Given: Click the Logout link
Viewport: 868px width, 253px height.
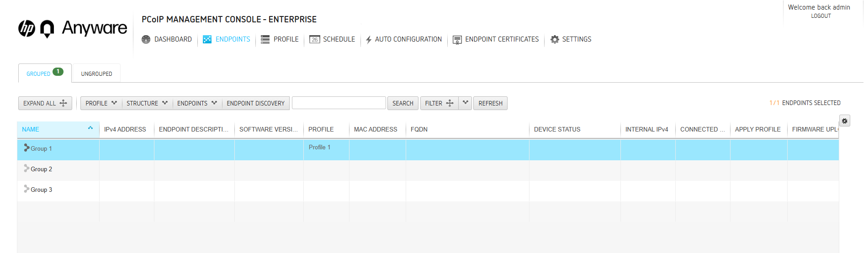Looking at the screenshot, I should pos(821,16).
